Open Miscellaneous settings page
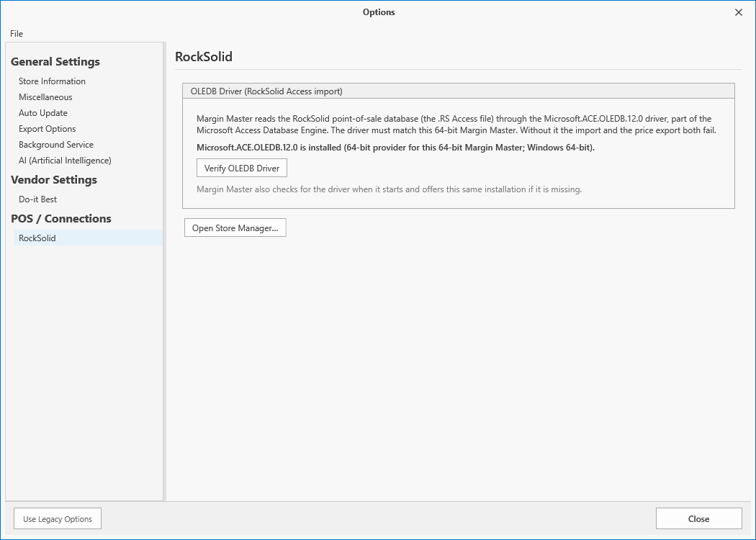The height and width of the screenshot is (540, 756). pos(45,97)
